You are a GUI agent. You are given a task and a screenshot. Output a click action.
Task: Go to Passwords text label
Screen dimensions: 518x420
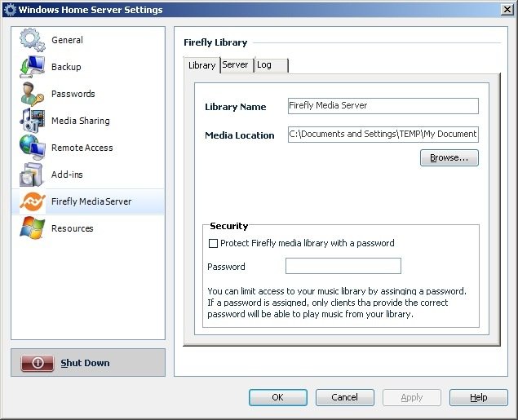(x=73, y=94)
